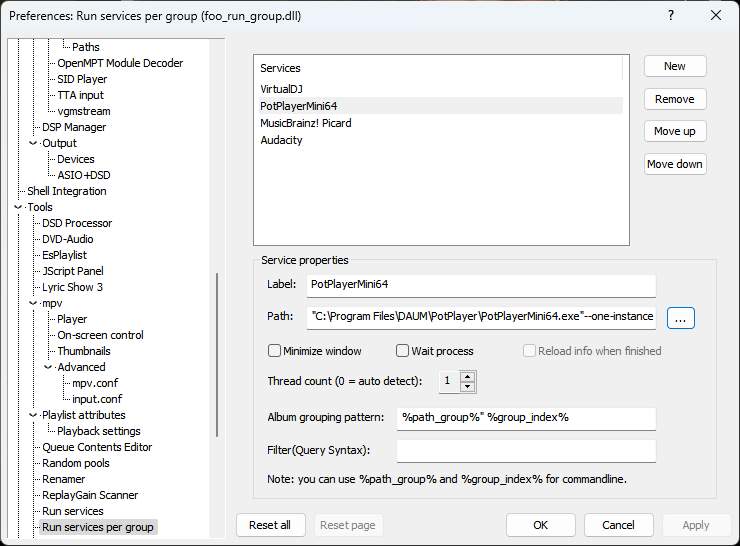Decrease thread count with down arrow
The image size is (740, 546).
(x=467, y=386)
